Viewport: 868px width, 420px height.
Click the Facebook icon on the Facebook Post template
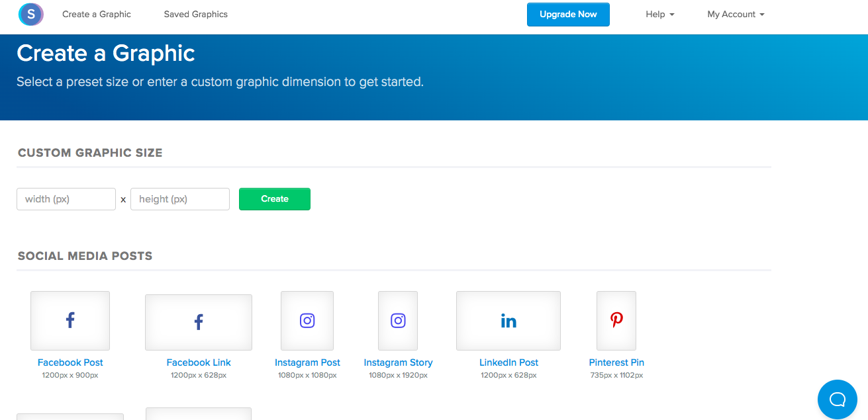(x=70, y=319)
